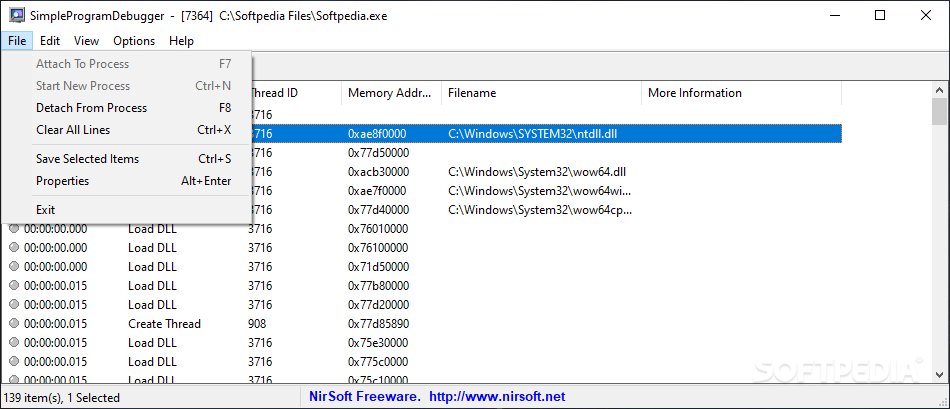This screenshot has height=409, width=950.
Task: Click memory address 0xacb30000
Action: [378, 172]
